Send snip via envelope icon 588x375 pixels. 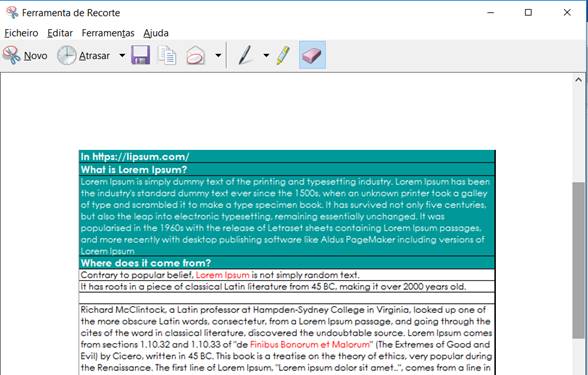(x=195, y=56)
